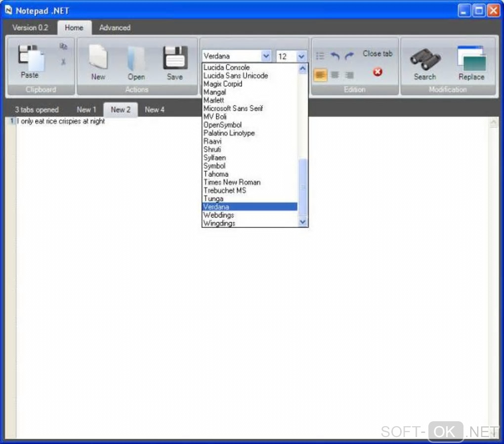Image resolution: width=504 pixels, height=444 pixels.
Task: Open a file with the Open folder icon
Action: pyautogui.click(x=136, y=58)
